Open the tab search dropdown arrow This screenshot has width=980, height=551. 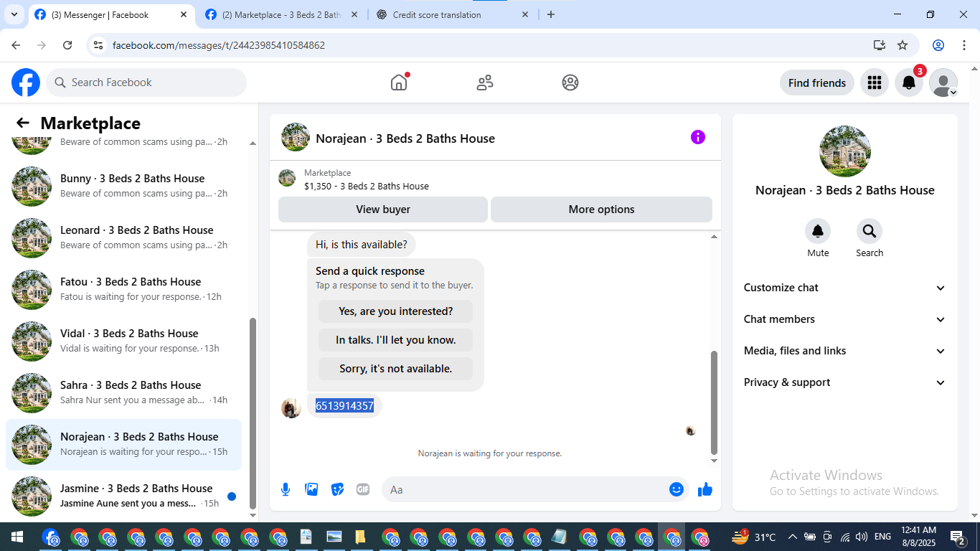coord(14,14)
